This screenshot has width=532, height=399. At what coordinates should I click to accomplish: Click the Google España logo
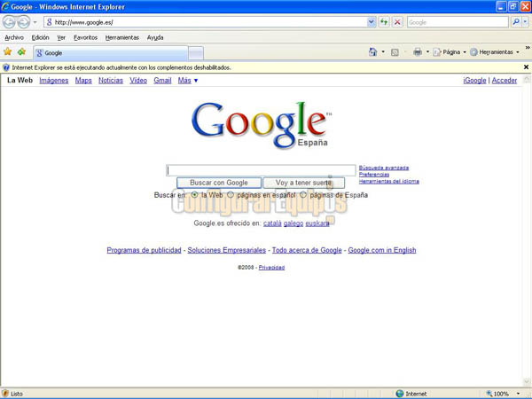pos(262,125)
